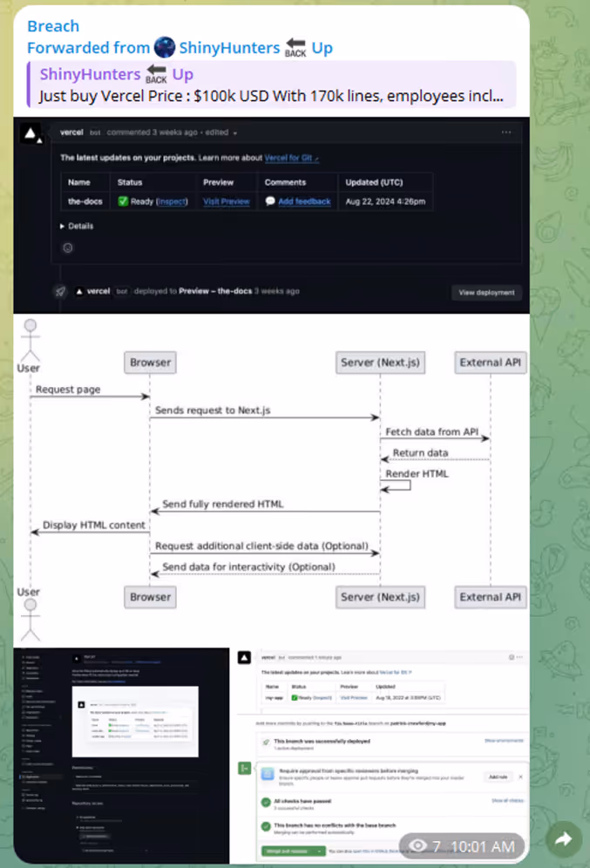This screenshot has height=868, width=590.
Task: Click the View deployment button
Action: [x=486, y=292]
